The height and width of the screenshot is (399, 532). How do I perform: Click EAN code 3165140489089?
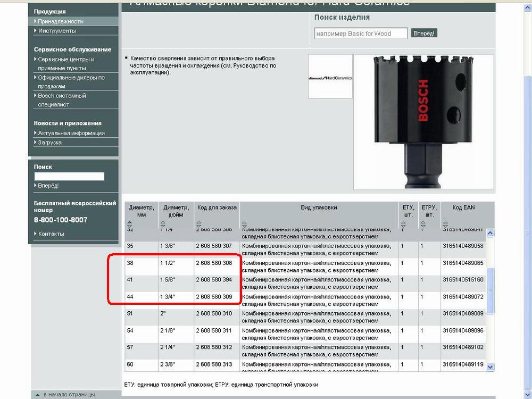click(x=463, y=313)
